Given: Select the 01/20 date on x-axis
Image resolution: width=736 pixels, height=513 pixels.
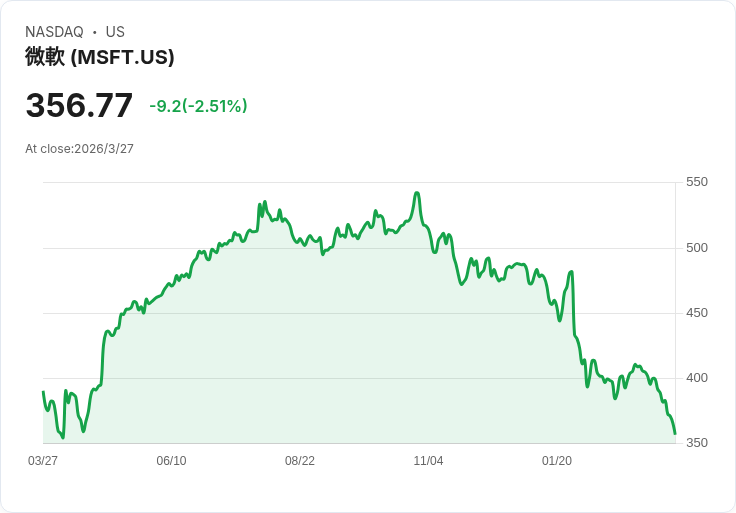Looking at the screenshot, I should tap(557, 461).
